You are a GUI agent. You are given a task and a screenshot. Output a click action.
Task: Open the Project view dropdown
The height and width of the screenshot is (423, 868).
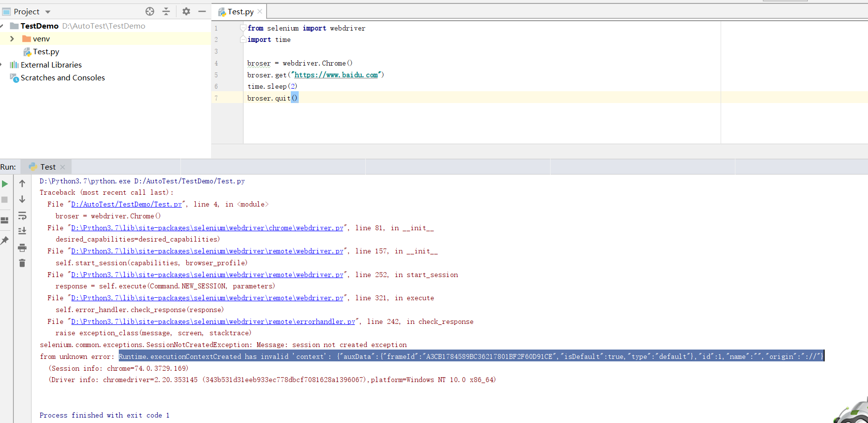coord(48,12)
